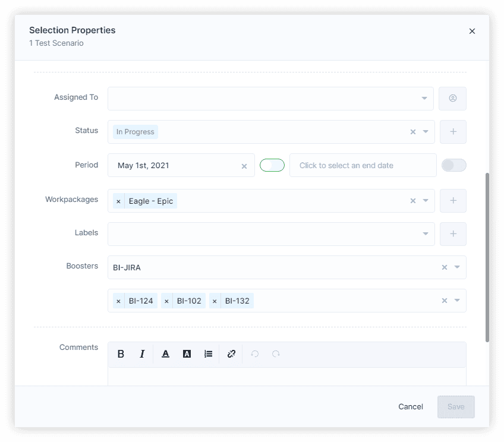This screenshot has width=504, height=442.
Task: Add a new workpackage with plus button
Action: click(x=453, y=201)
